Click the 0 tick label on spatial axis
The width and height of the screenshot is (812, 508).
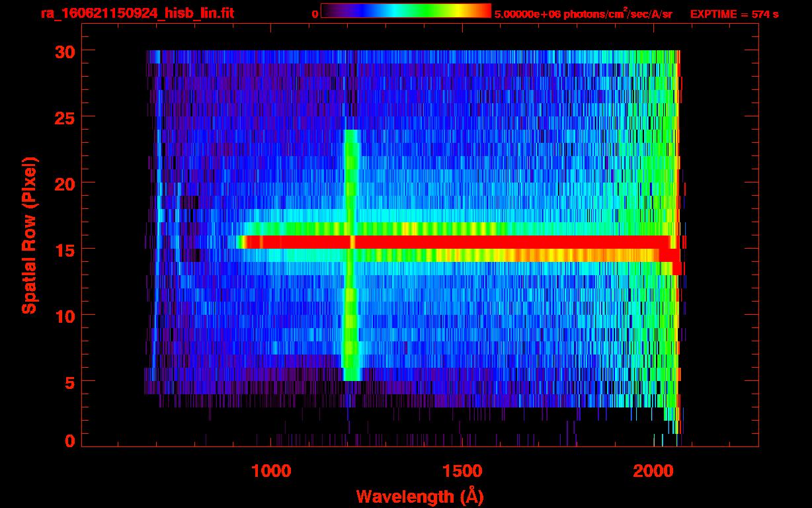tap(68, 441)
